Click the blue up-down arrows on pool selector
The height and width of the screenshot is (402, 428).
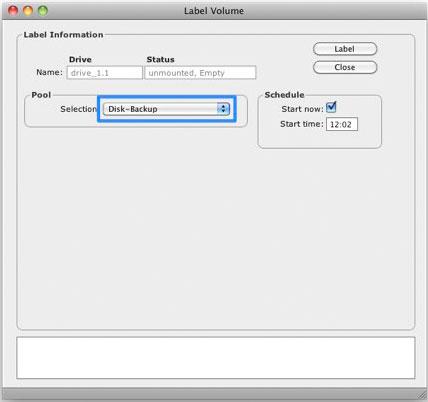(x=223, y=109)
